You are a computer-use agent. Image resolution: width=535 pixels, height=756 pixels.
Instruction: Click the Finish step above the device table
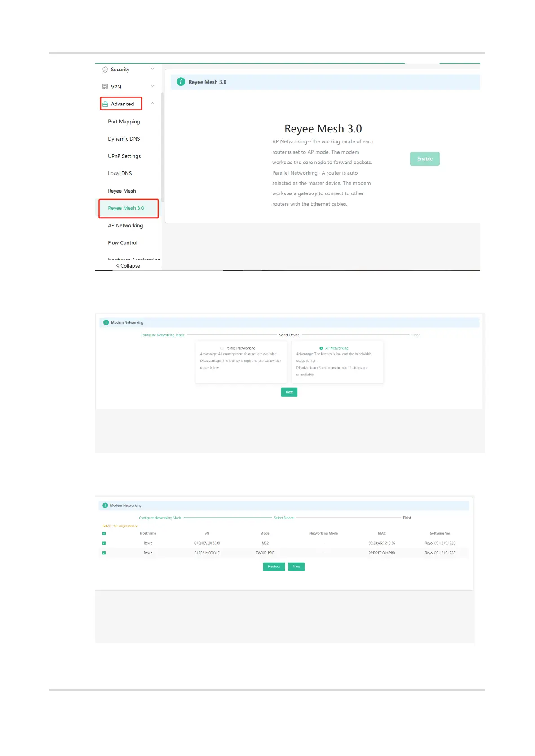(407, 518)
